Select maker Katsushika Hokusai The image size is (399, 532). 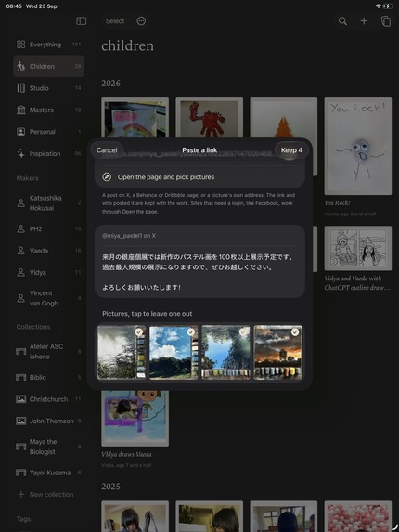48,203
